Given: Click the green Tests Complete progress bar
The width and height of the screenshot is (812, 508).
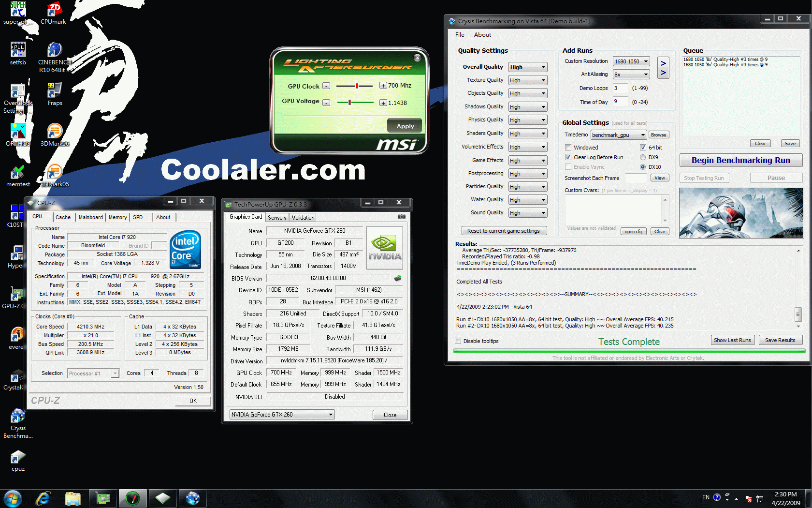Looking at the screenshot, I should coord(629,351).
